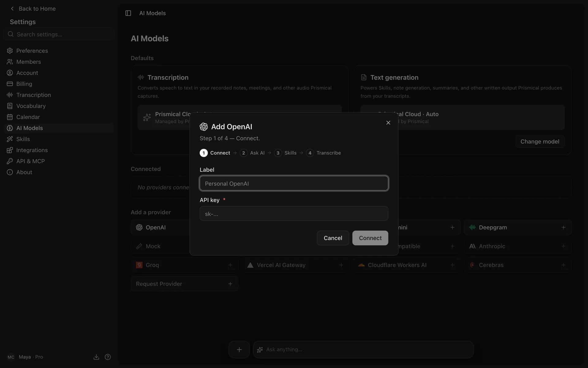Add the Groq provider

tap(184, 265)
